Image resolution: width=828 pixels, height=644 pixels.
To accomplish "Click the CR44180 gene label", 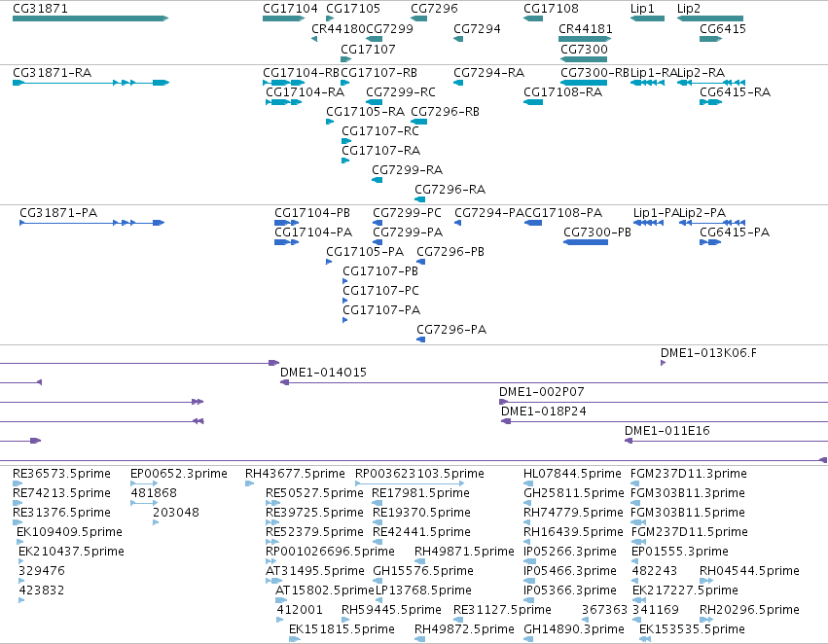I will click(339, 28).
